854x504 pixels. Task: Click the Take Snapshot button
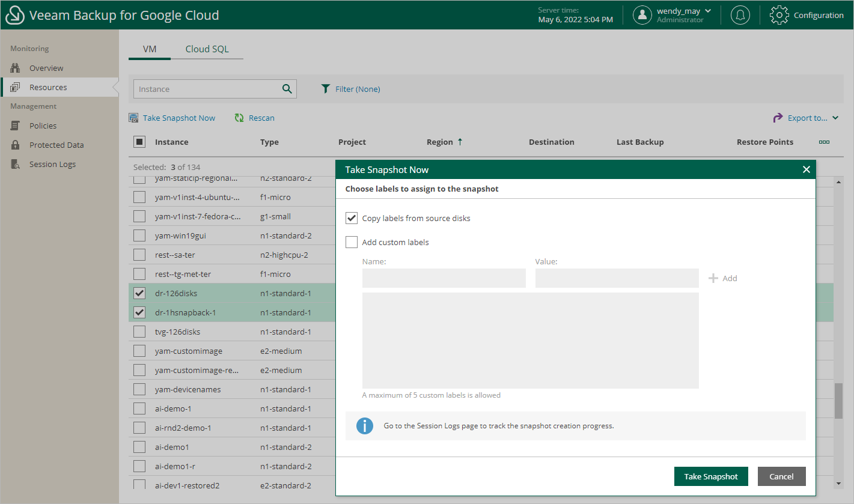point(711,476)
